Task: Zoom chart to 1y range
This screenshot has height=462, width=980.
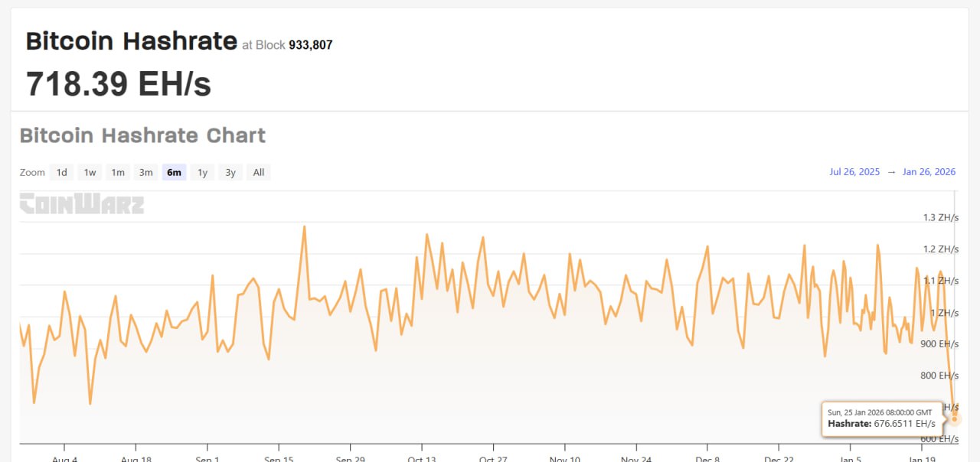Action: pyautogui.click(x=202, y=172)
